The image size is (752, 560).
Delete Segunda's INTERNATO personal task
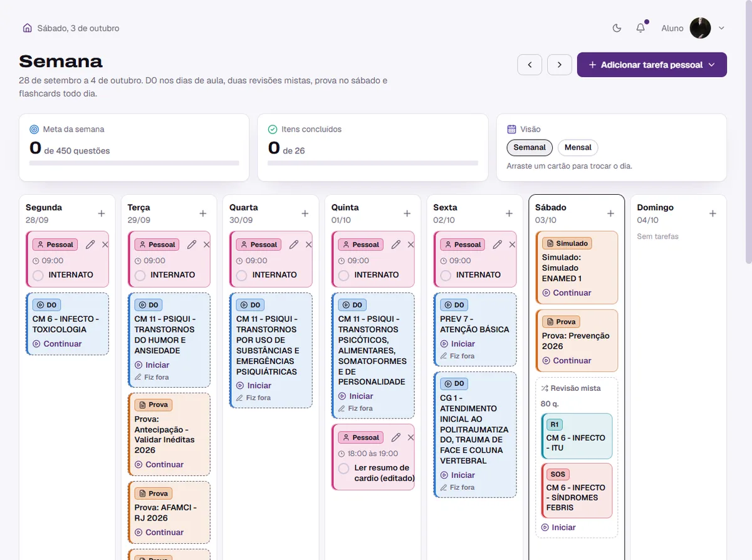105,244
